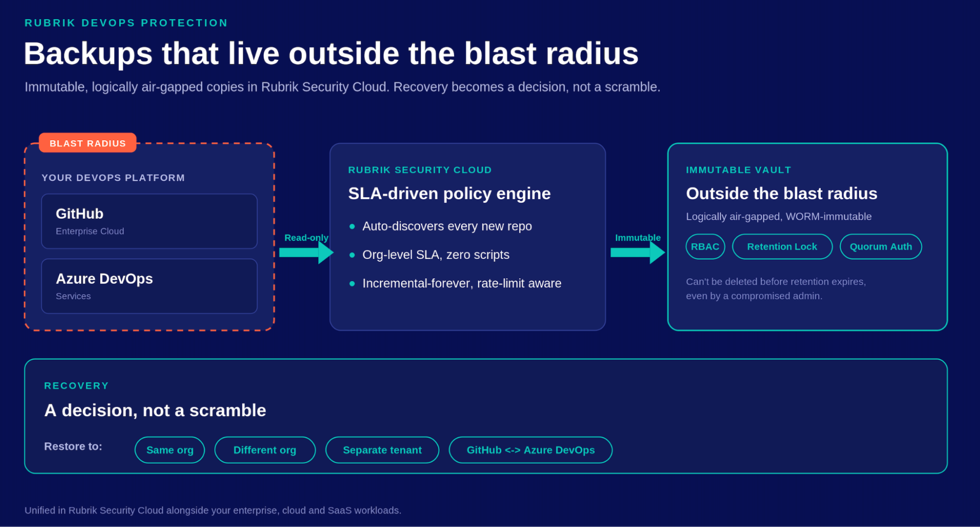Click the Immutable teal arrow
The width and height of the screenshot is (980, 527).
637,253
